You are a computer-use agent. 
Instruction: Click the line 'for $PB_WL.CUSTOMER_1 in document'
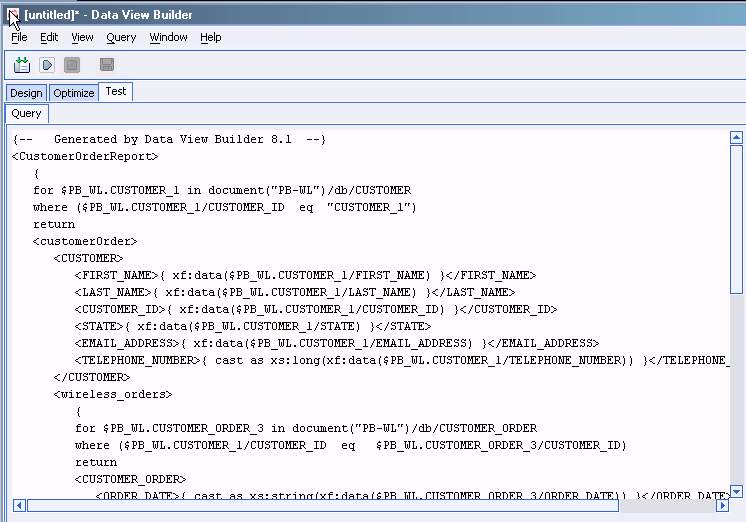coord(222,190)
